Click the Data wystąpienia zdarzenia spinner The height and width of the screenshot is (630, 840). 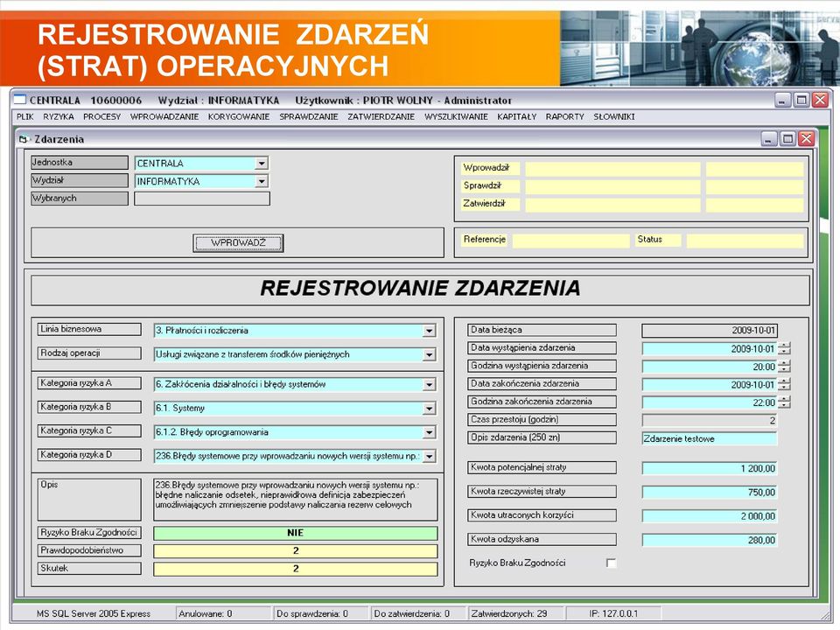784,348
